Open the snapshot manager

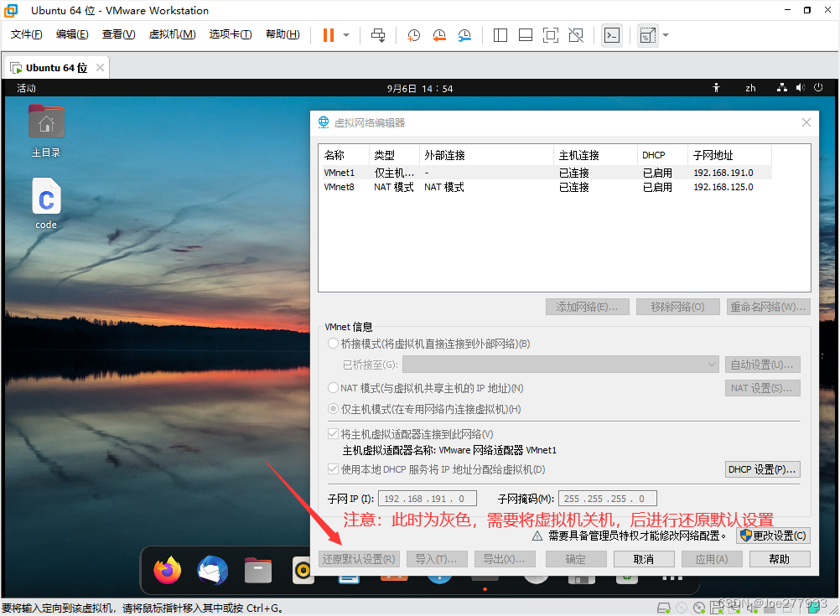point(464,35)
